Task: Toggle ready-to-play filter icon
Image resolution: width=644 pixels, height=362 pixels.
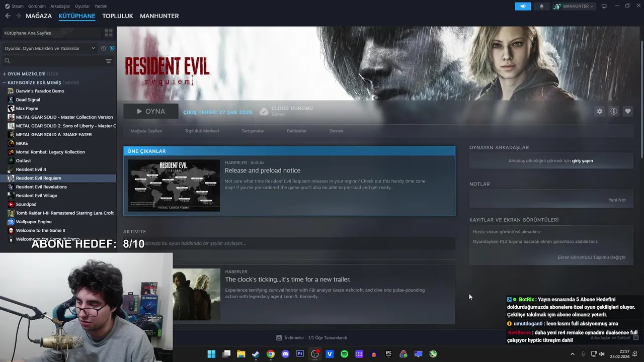Action: (112, 48)
